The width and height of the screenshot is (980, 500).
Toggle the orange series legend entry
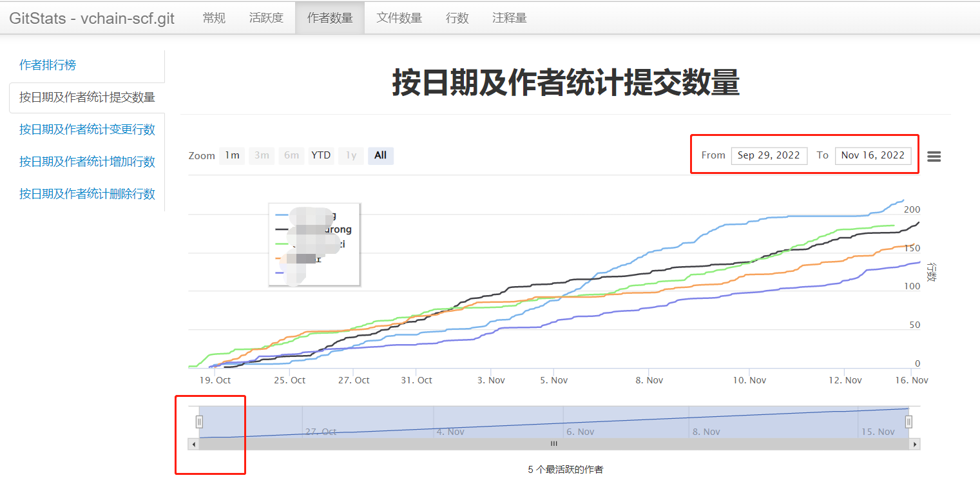(x=298, y=258)
